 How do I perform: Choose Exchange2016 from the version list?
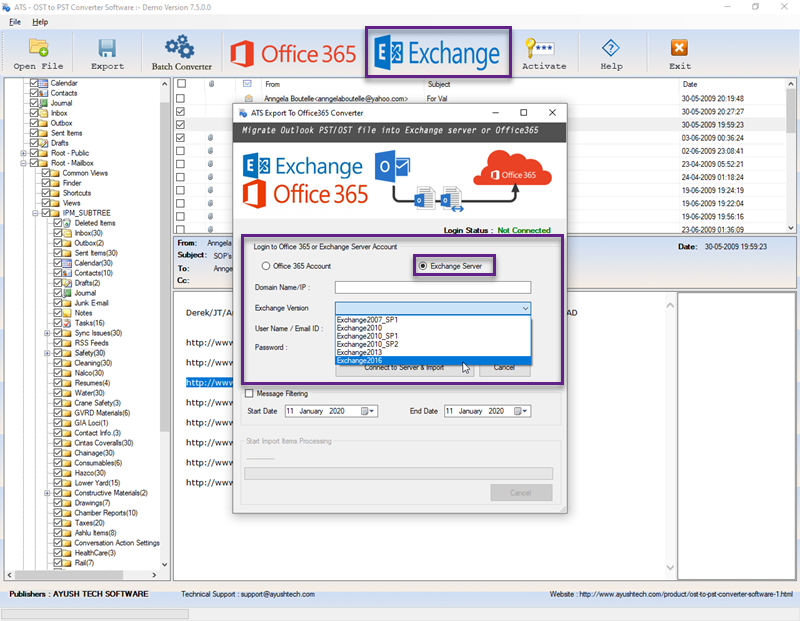coord(359,360)
